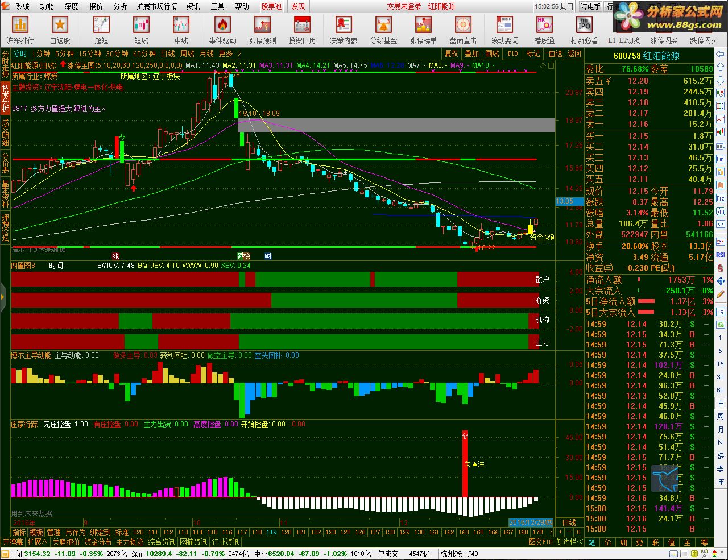Screen dimensions: 728x560
Task: Switch to the 周线 period tab
Action: [x=187, y=53]
